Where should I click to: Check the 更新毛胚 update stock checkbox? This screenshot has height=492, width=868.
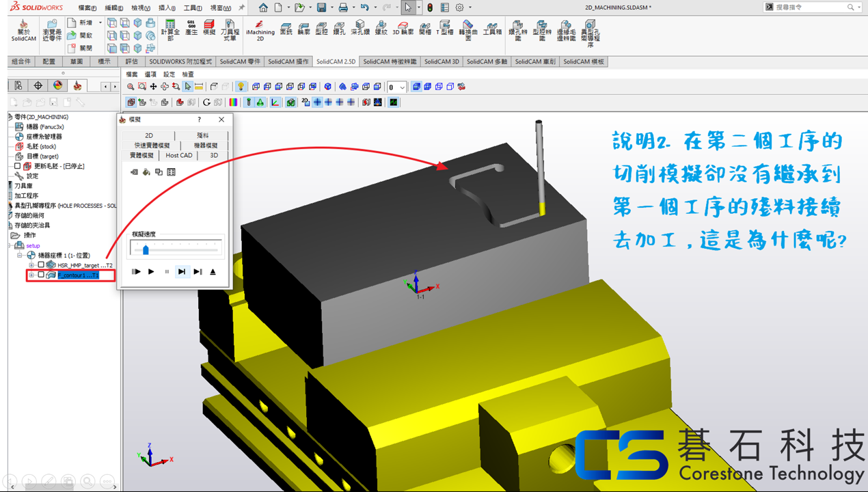[x=18, y=166]
